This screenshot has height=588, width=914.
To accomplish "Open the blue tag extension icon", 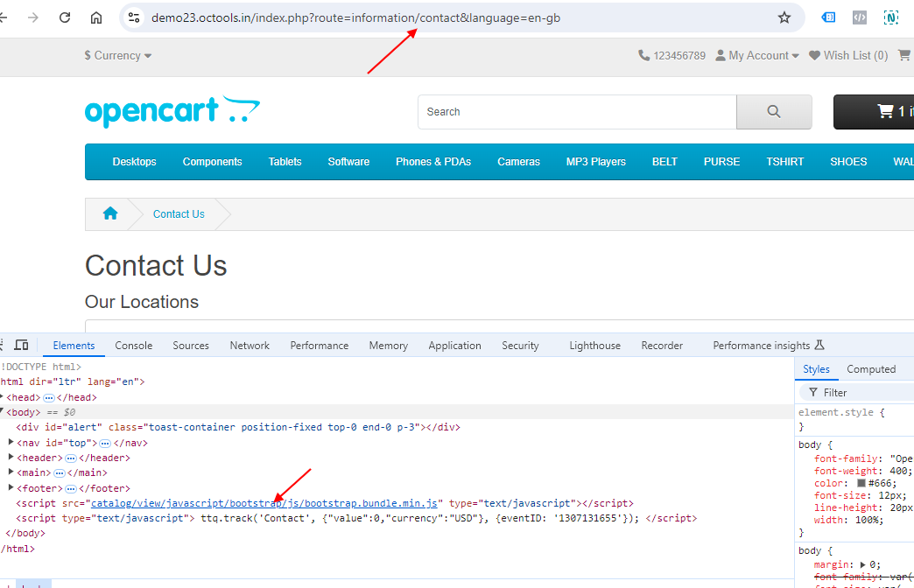I will tap(828, 17).
